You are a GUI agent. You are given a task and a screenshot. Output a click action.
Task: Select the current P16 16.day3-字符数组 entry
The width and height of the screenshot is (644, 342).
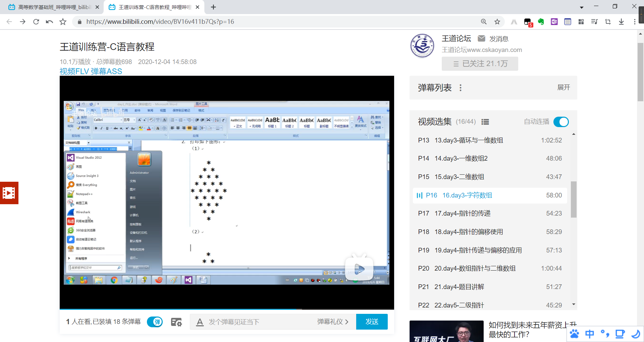(x=490, y=195)
